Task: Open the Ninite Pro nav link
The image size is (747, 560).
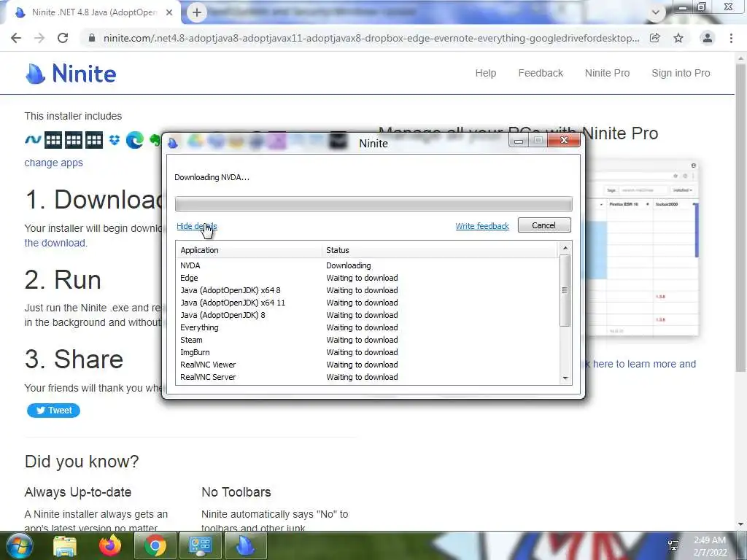Action: [608, 73]
